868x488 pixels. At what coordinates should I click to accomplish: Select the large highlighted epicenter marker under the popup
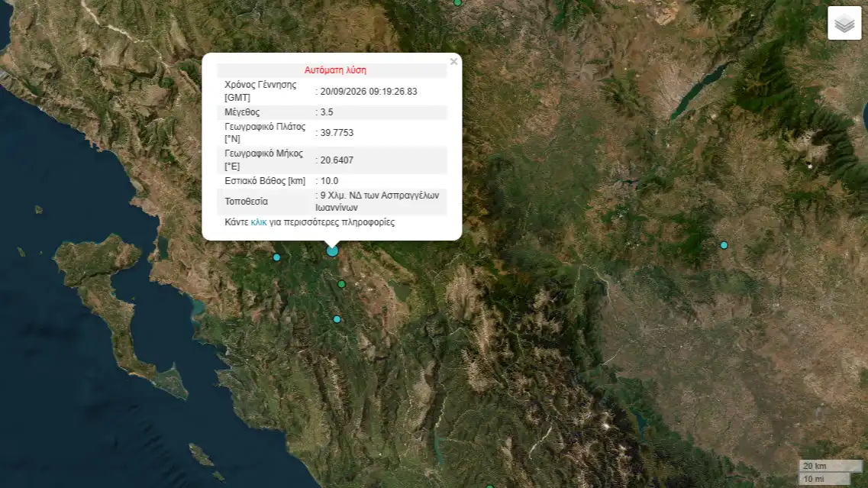coord(332,251)
